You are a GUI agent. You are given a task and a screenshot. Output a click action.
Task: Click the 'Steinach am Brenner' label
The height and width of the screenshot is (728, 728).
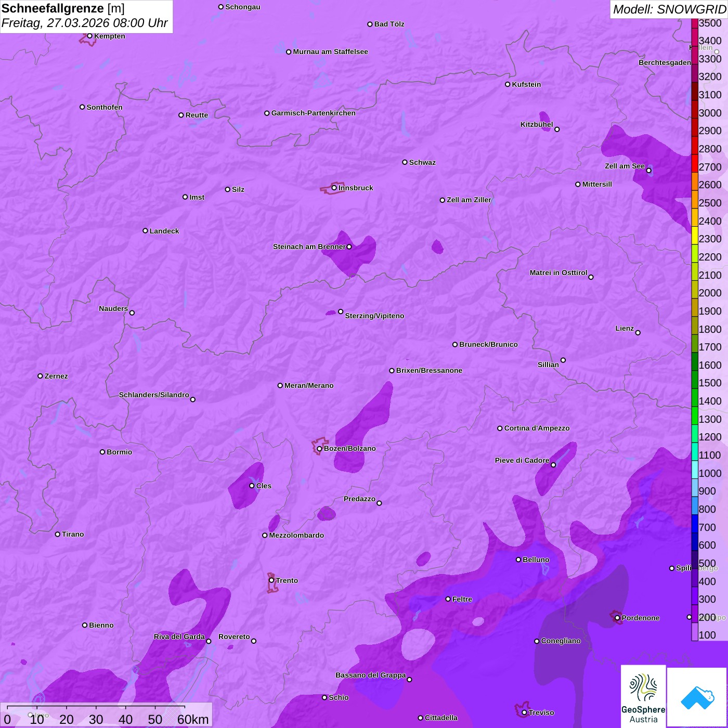coord(309,246)
